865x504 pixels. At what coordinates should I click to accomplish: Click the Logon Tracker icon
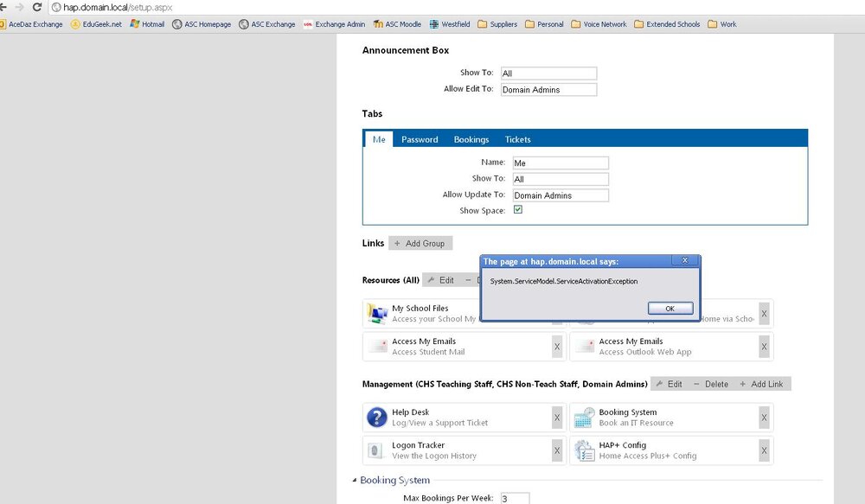[377, 450]
